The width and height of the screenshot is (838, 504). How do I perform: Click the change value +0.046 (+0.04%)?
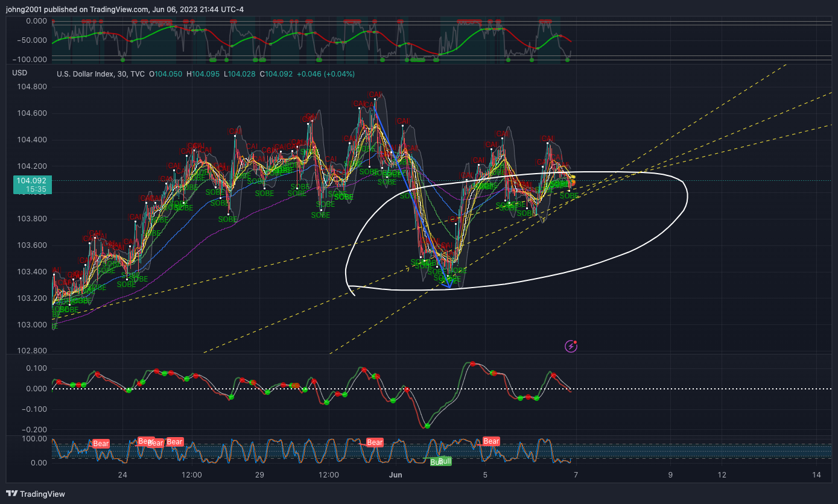click(x=326, y=74)
